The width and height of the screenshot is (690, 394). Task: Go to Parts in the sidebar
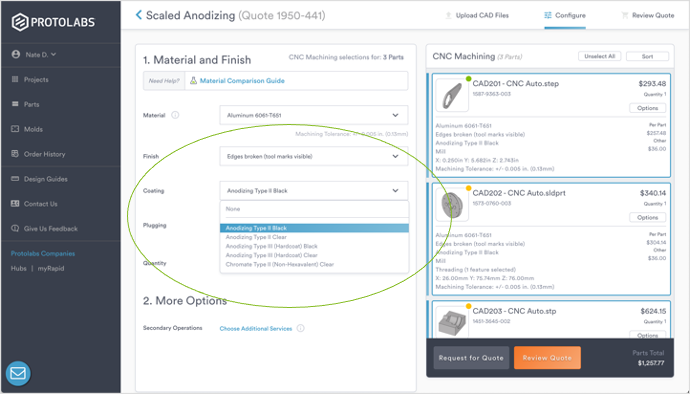click(x=32, y=104)
